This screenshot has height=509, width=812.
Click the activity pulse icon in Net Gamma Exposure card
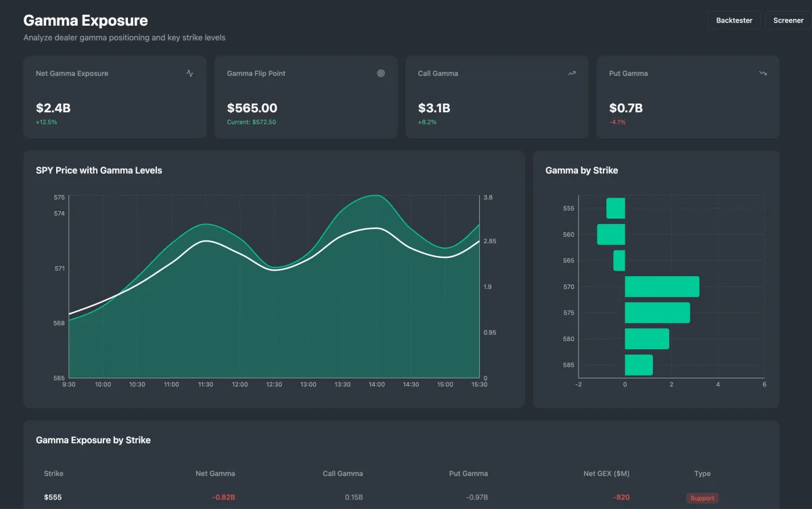189,73
